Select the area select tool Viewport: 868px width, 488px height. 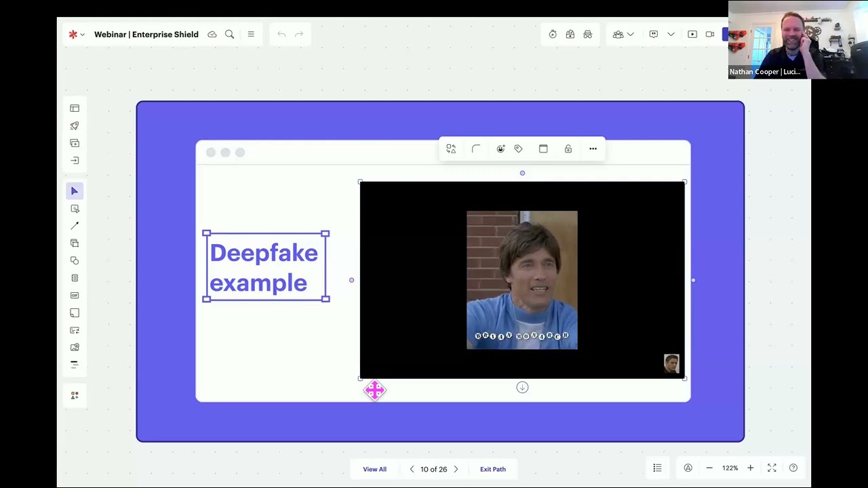pyautogui.click(x=75, y=209)
